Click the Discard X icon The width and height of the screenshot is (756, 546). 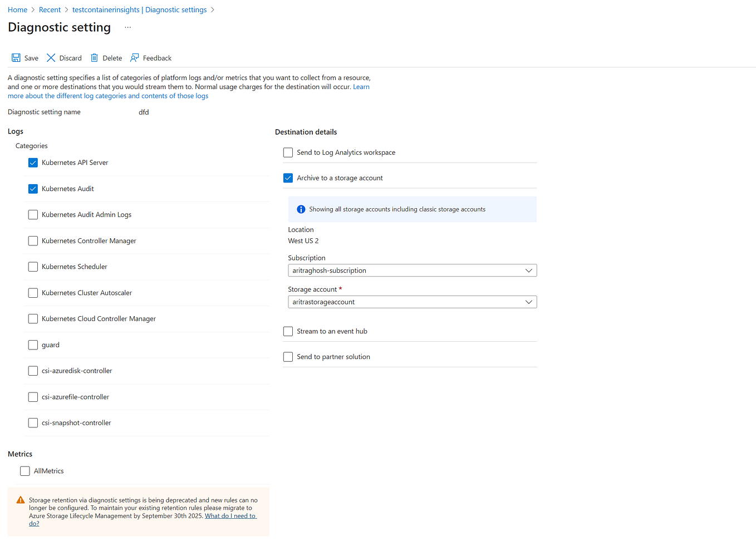click(x=50, y=57)
